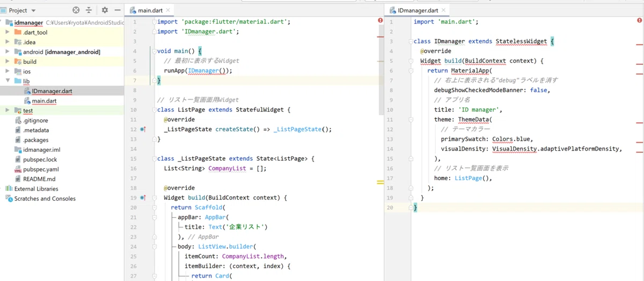
Task: Expand the build folder
Action: point(7,62)
